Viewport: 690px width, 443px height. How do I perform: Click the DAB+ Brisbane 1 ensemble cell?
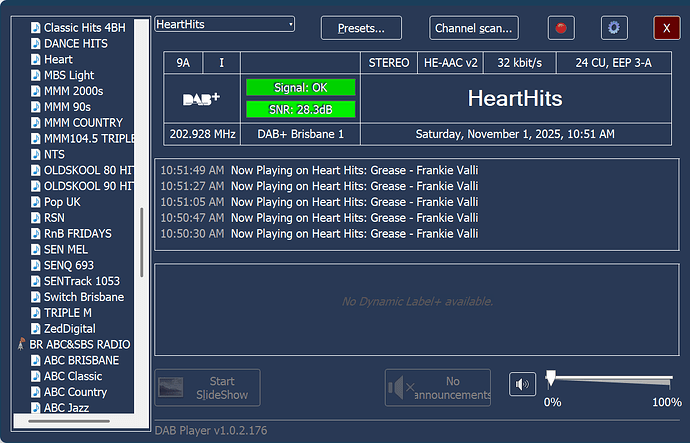pos(301,134)
